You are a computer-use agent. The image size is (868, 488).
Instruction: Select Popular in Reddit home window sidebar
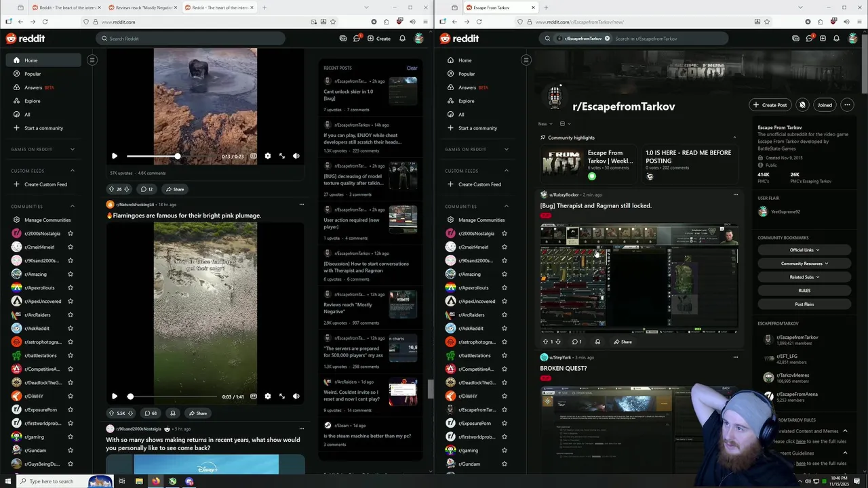point(44,74)
